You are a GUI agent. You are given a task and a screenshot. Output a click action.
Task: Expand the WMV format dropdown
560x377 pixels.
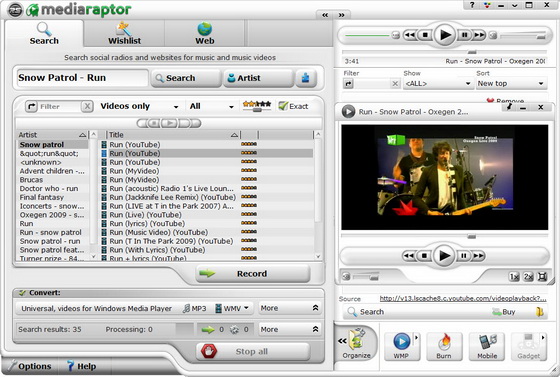tap(232, 308)
